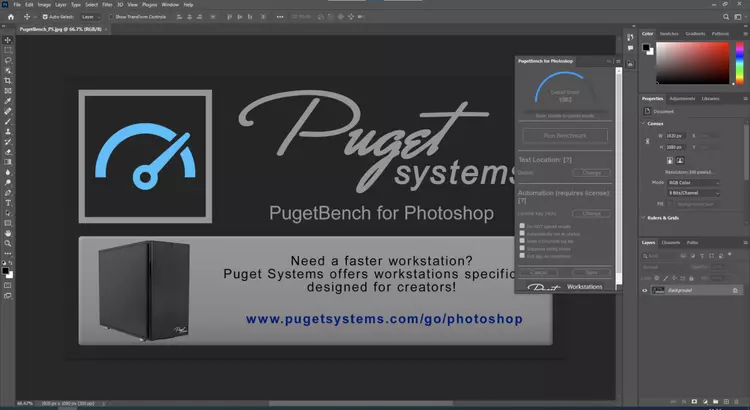Select the Eraser tool
The image size is (750, 410).
8,152
